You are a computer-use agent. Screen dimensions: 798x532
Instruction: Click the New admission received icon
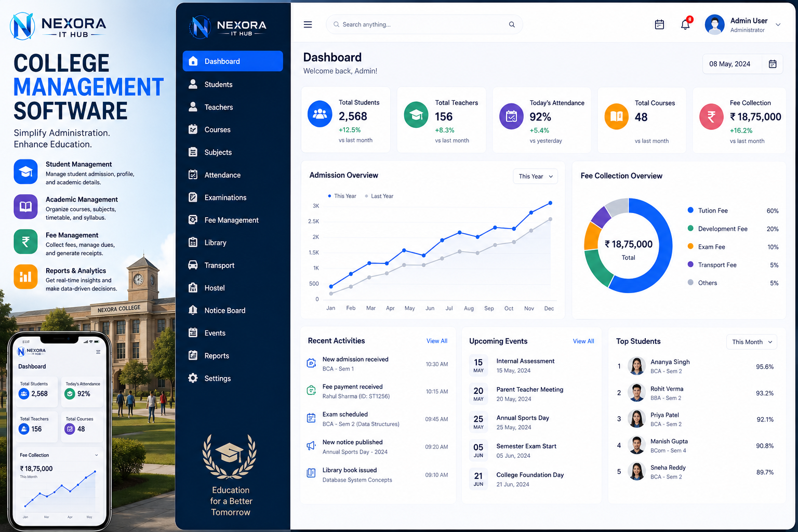click(311, 364)
